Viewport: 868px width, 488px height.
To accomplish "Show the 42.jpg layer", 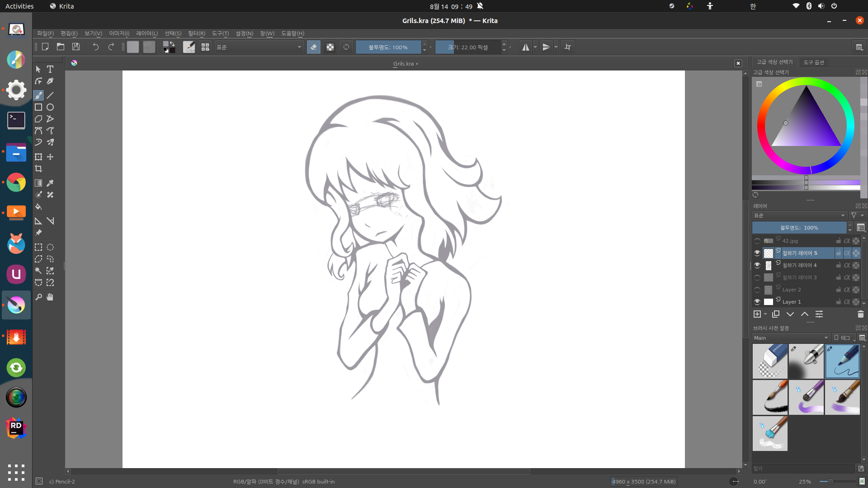I will tap(757, 241).
